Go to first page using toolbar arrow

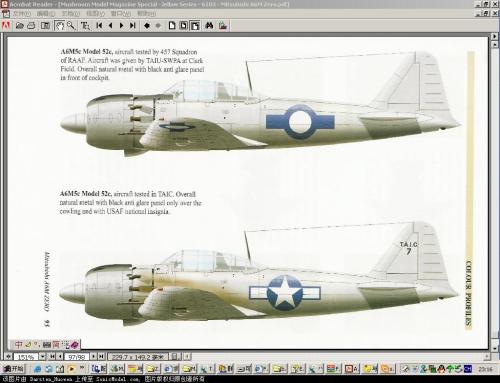[99, 25]
